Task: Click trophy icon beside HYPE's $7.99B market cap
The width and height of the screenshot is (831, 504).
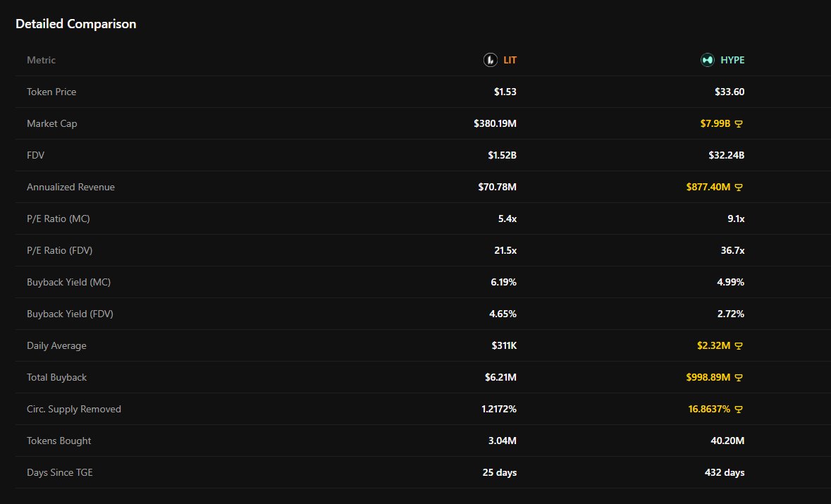Action: pos(739,124)
